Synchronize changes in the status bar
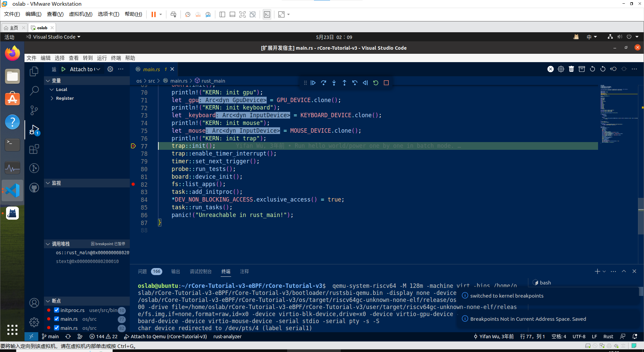Image resolution: width=644 pixels, height=352 pixels. click(x=68, y=337)
